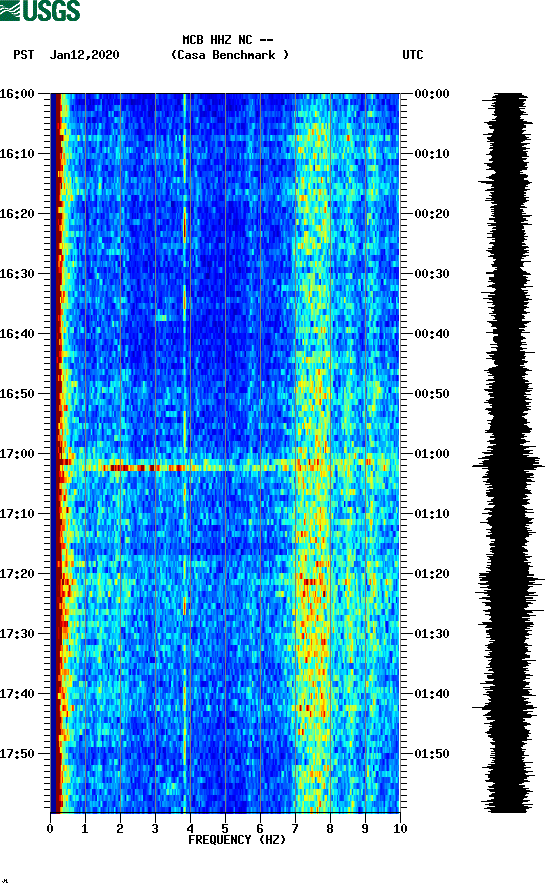Click the '17:00' PST time label

(x=17, y=453)
